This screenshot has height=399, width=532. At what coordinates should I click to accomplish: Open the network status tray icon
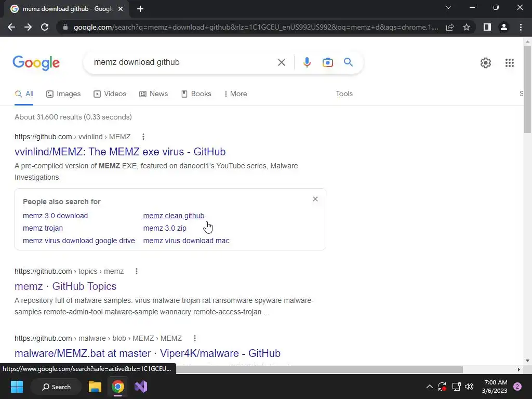click(456, 387)
